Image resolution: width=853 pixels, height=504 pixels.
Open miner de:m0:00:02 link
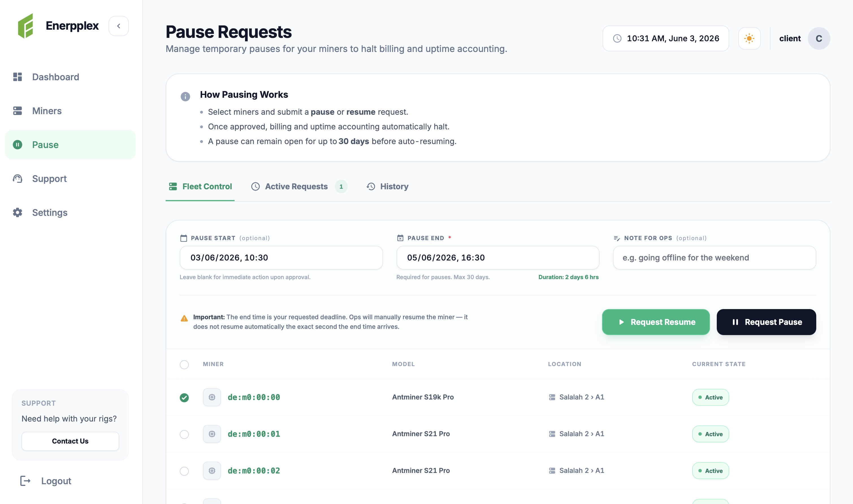point(254,470)
